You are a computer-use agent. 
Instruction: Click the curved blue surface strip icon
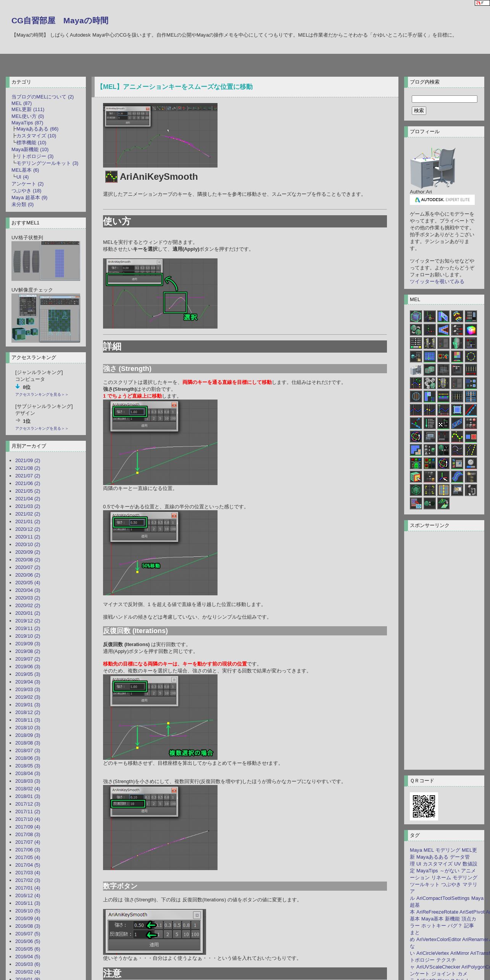tap(457, 477)
